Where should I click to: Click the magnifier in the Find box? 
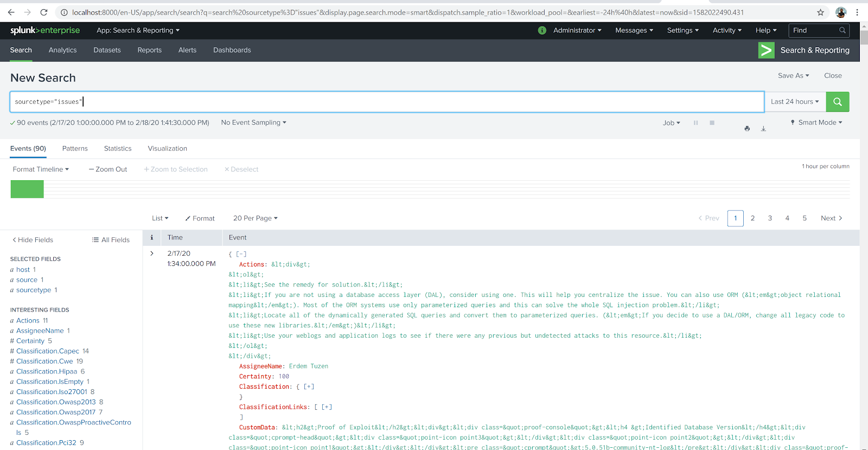tap(843, 30)
